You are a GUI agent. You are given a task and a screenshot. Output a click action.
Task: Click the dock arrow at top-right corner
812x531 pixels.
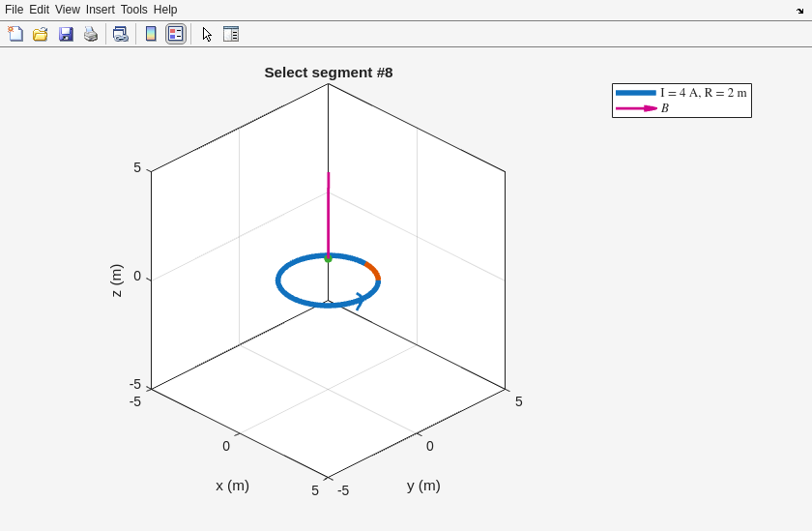(x=799, y=11)
